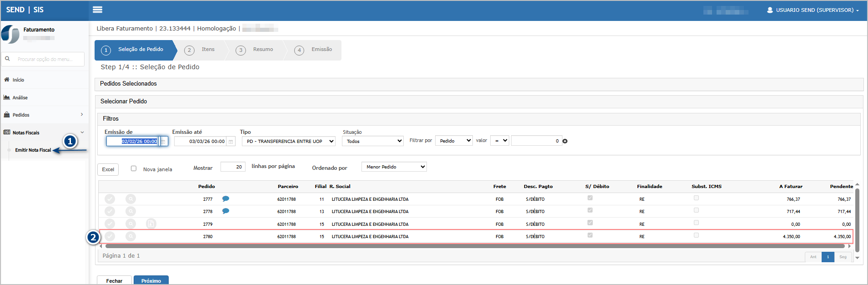
Task: Open magnifier details for order 2777
Action: pyautogui.click(x=130, y=199)
